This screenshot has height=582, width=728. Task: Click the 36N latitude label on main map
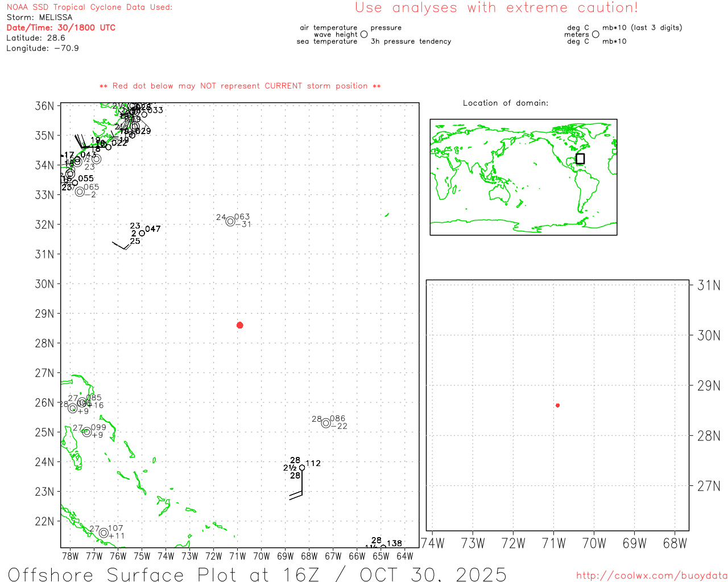tap(44, 106)
